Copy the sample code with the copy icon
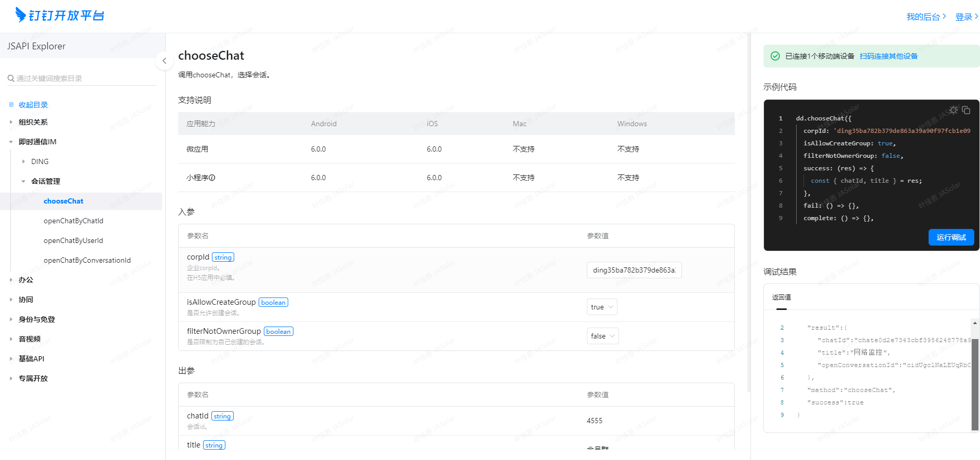This screenshot has height=460, width=980. pos(966,110)
